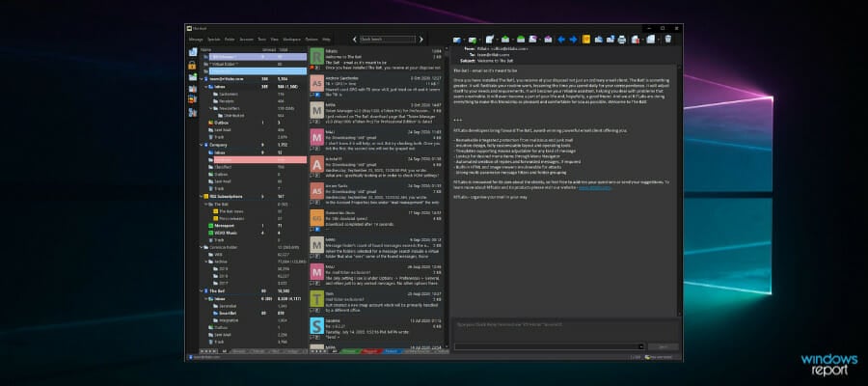This screenshot has height=386, width=868.
Task: Click the mail icon below the padlock
Action: [x=192, y=77]
